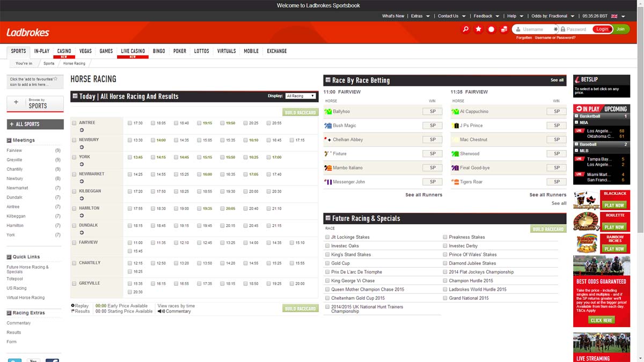Image resolution: width=644 pixels, height=362 pixels.
Task: Click the Blackjack PLAY NOW button
Action: (x=614, y=205)
